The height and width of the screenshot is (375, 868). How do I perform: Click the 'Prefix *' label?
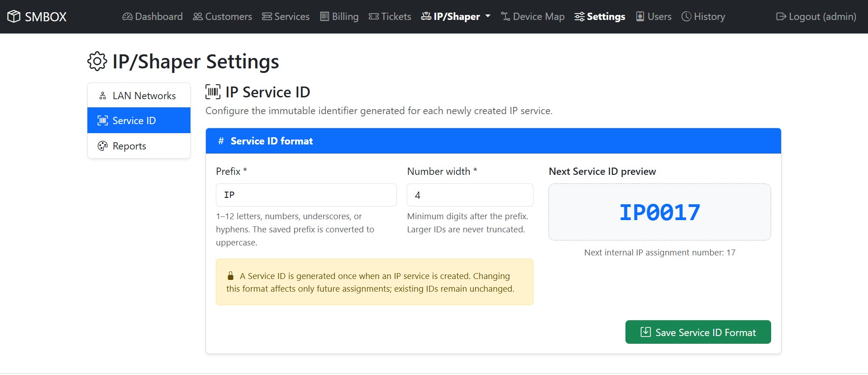pyautogui.click(x=231, y=171)
